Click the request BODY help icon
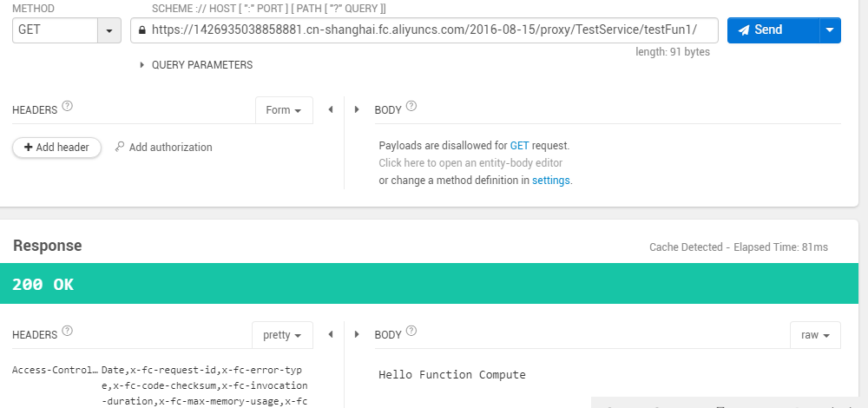Image resolution: width=868 pixels, height=408 pixels. click(x=411, y=107)
